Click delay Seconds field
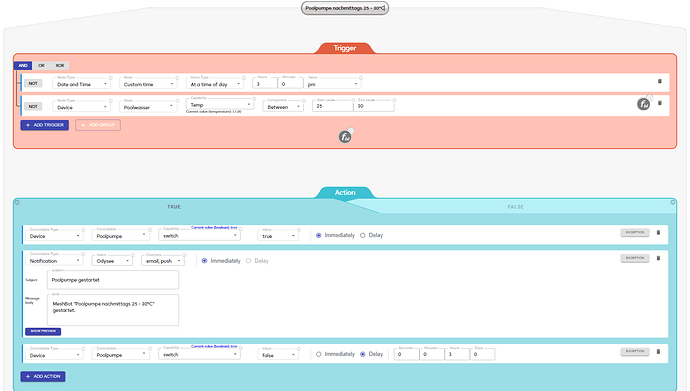Image resolution: width=690 pixels, height=391 pixels. (406, 354)
